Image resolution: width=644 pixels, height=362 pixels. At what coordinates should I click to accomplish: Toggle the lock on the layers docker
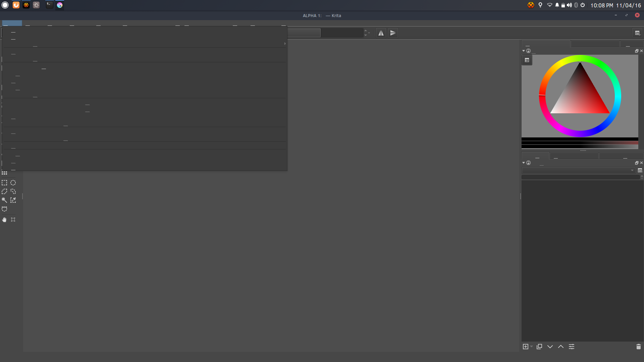[529, 163]
